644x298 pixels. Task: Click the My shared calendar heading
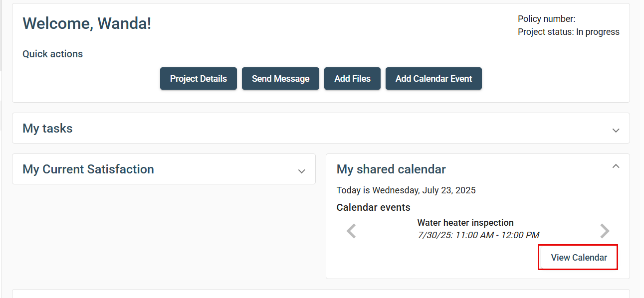(391, 169)
